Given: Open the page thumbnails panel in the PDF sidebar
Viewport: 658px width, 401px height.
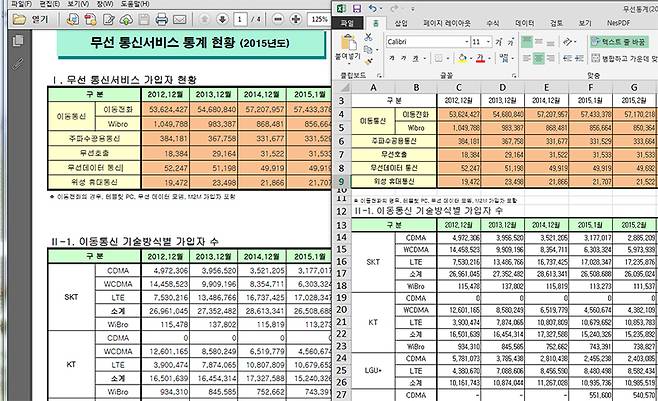Looking at the screenshot, I should pos(18,41).
